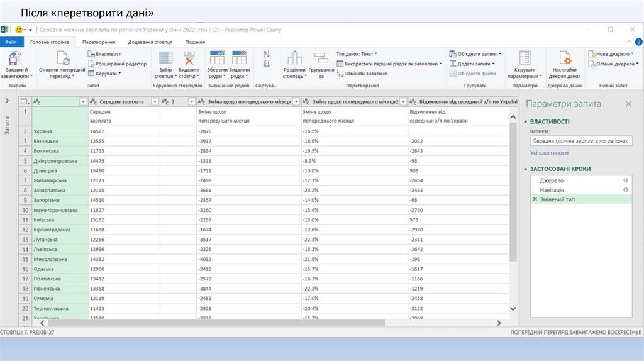
Task: Open 'Настройки джерел даних' icon
Action: click(x=565, y=58)
